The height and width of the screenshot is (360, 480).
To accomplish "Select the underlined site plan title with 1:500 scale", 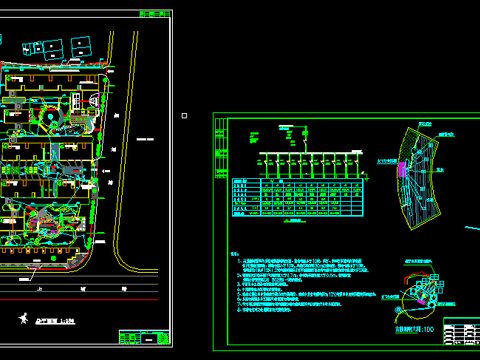I will [55, 321].
